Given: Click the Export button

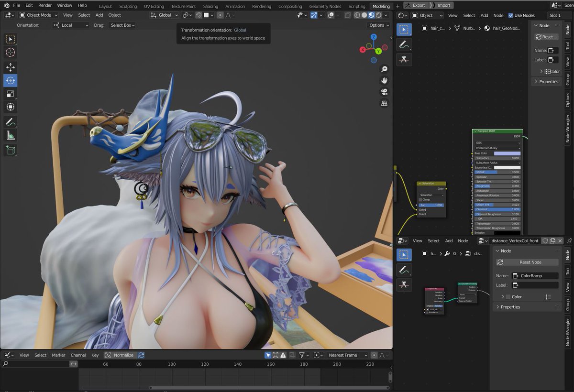Looking at the screenshot, I should 415,5.
